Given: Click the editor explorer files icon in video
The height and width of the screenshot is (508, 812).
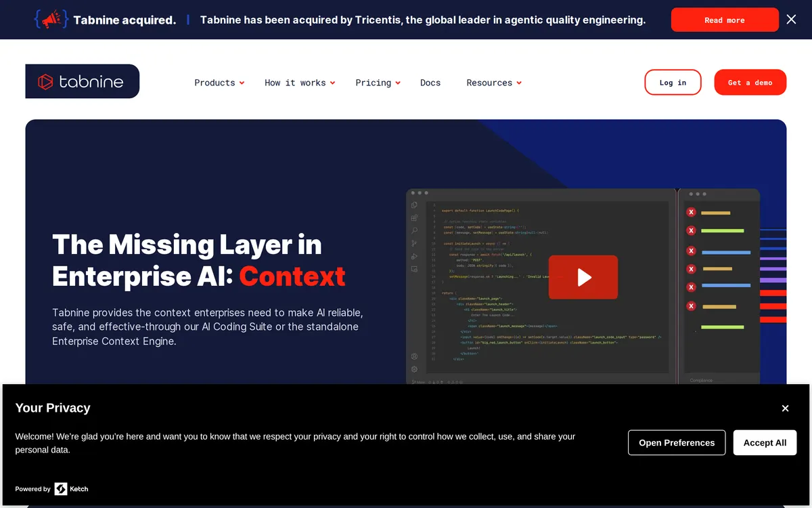Looking at the screenshot, I should click(414, 205).
